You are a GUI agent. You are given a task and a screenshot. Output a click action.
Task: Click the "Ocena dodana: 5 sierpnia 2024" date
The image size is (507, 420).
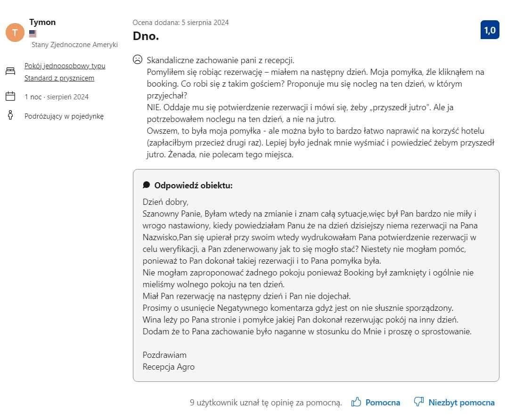180,22
